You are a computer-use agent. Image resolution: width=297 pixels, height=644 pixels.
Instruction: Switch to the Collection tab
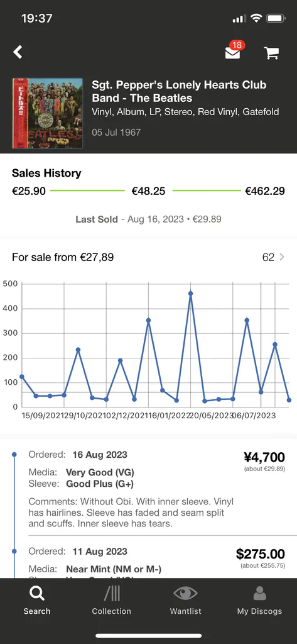112,600
